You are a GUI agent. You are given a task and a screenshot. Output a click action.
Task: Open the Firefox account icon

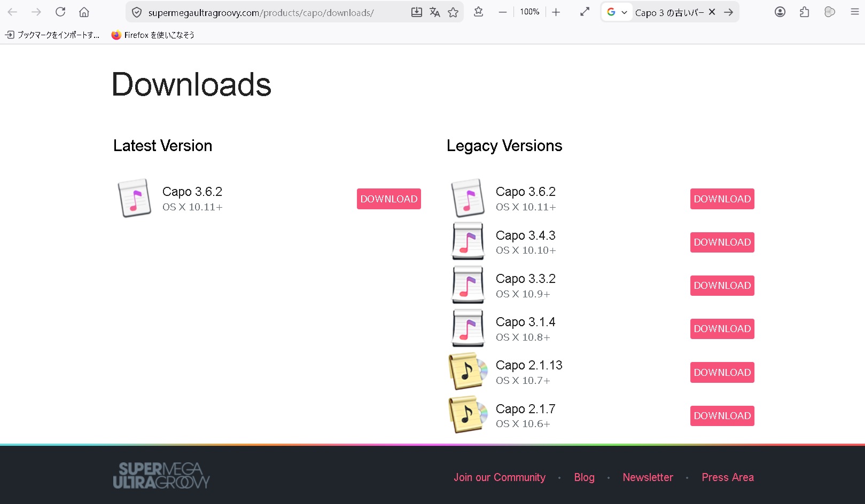tap(780, 12)
